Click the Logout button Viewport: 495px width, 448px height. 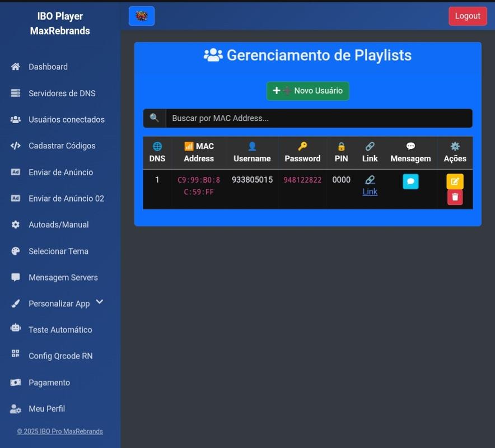coord(468,16)
